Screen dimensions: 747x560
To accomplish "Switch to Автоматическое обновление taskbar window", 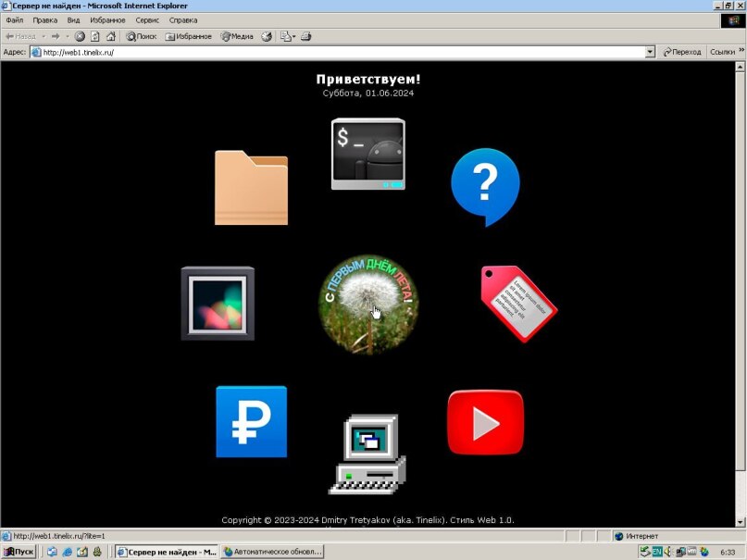I will coord(273,552).
